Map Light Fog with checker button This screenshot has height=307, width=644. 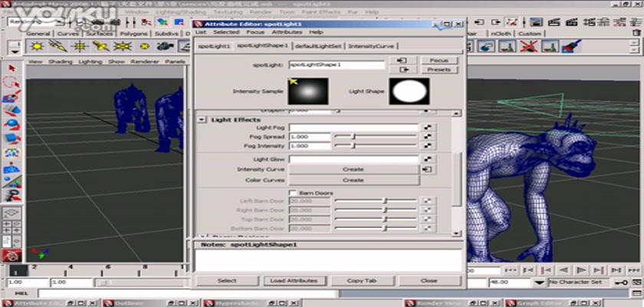[x=428, y=127]
